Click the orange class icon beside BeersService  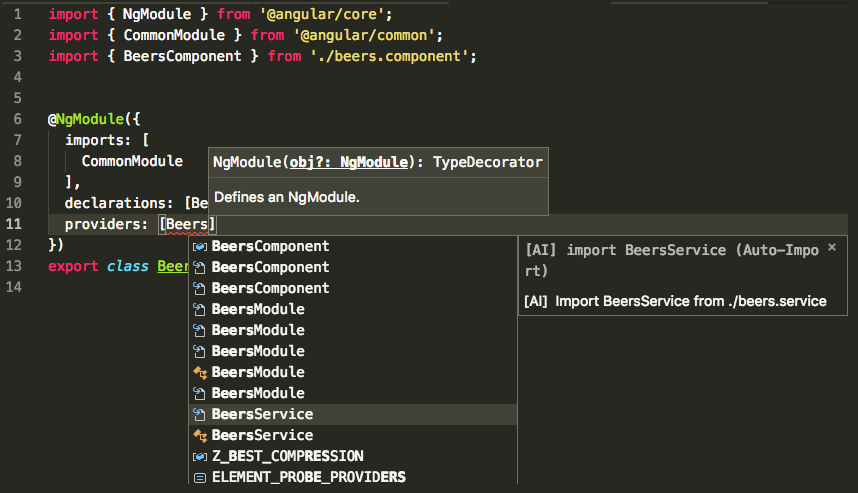199,435
